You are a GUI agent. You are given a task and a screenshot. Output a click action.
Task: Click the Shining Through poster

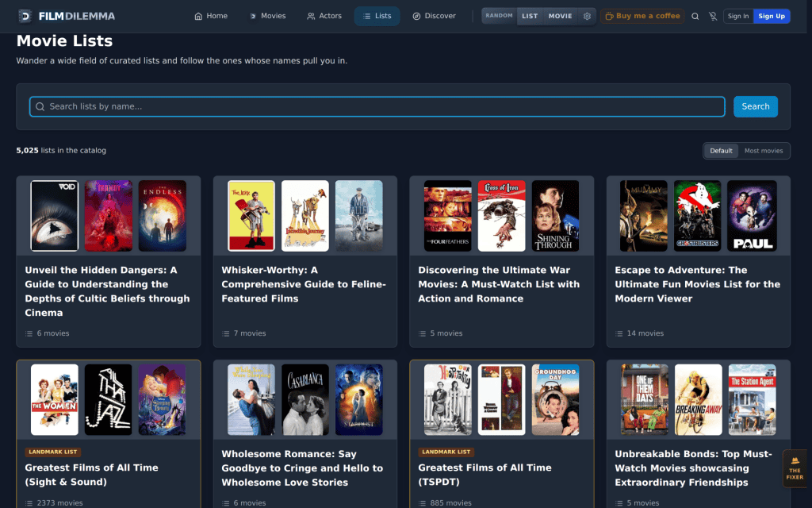[556, 216]
